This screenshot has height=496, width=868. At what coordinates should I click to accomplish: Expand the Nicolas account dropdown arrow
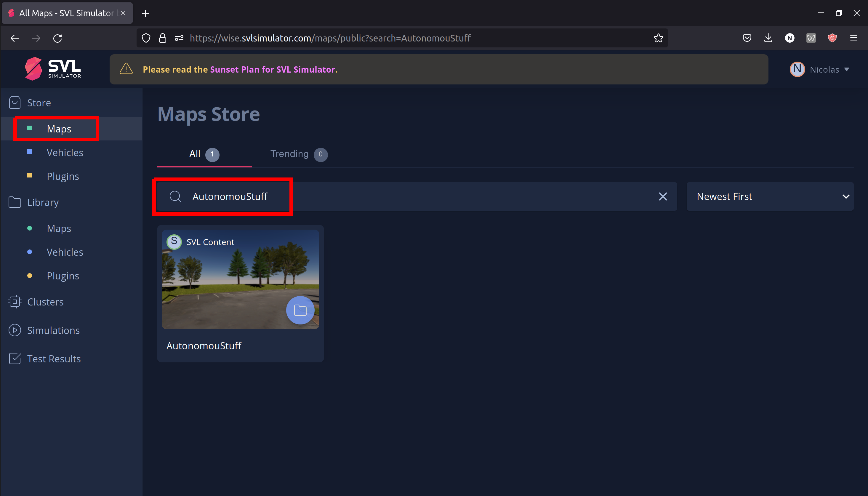tap(847, 70)
